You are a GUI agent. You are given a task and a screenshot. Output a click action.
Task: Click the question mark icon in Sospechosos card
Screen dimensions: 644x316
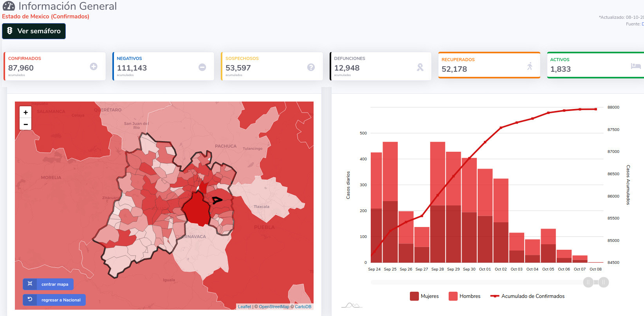coord(311,67)
